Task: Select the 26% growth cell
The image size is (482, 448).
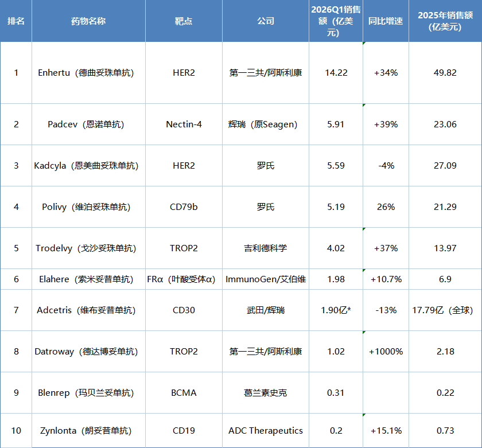Action: pos(386,207)
